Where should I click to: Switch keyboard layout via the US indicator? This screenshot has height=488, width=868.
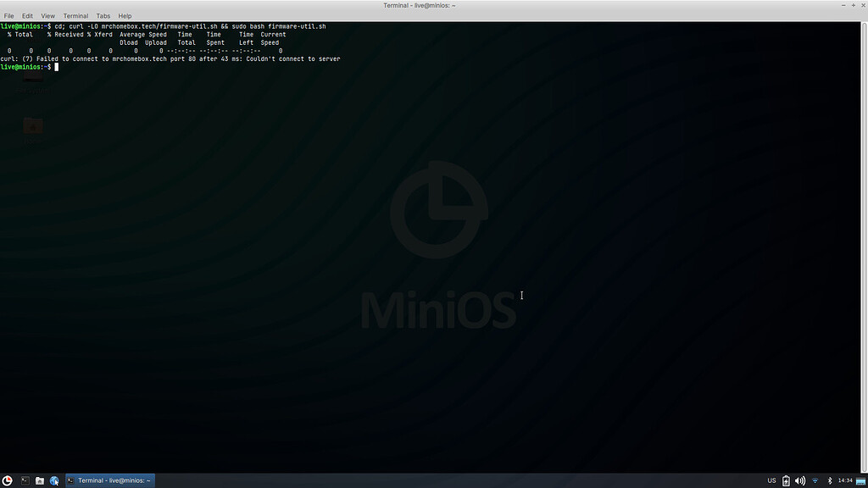click(x=771, y=480)
